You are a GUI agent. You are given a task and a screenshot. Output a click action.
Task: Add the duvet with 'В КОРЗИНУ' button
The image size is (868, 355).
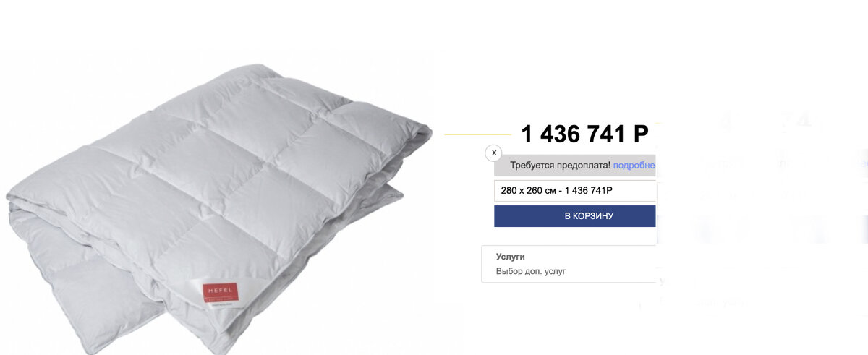pyautogui.click(x=575, y=216)
